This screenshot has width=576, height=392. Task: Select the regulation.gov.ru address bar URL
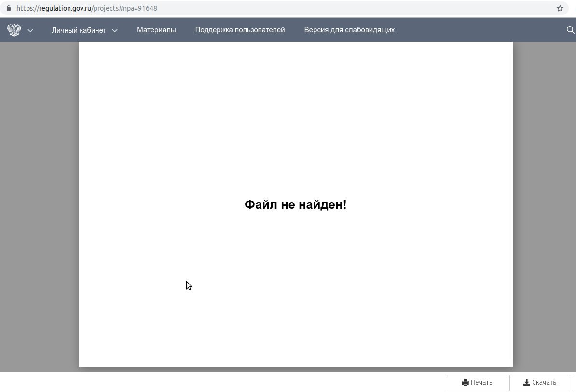pos(87,8)
